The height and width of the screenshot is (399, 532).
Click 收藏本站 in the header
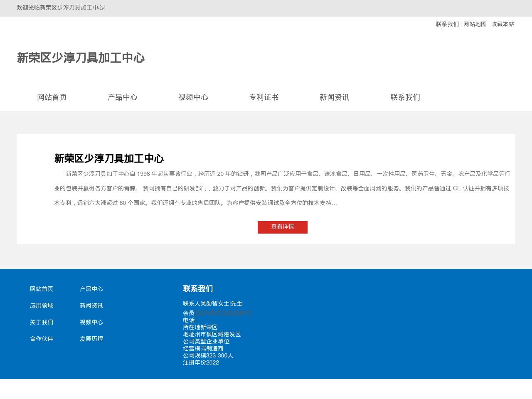tap(503, 24)
